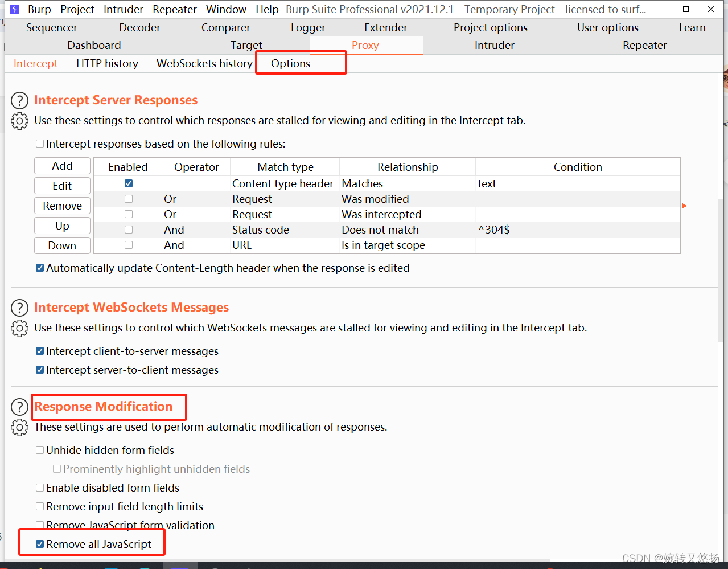The width and height of the screenshot is (728, 569).
Task: Open settings gear for Intercept Server Responses
Action: [19, 121]
